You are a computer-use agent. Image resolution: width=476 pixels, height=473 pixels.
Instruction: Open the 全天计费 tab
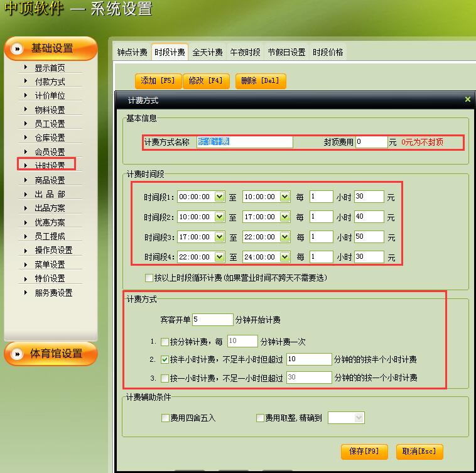207,52
